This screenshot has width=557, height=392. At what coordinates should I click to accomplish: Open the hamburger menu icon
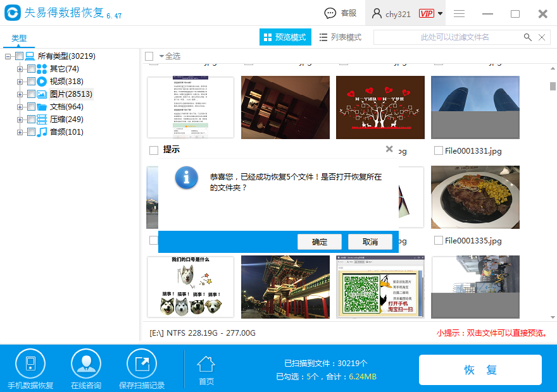[x=459, y=13]
